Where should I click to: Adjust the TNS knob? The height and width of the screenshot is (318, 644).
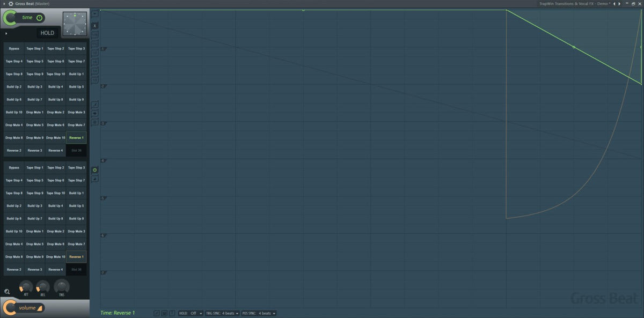(62, 286)
